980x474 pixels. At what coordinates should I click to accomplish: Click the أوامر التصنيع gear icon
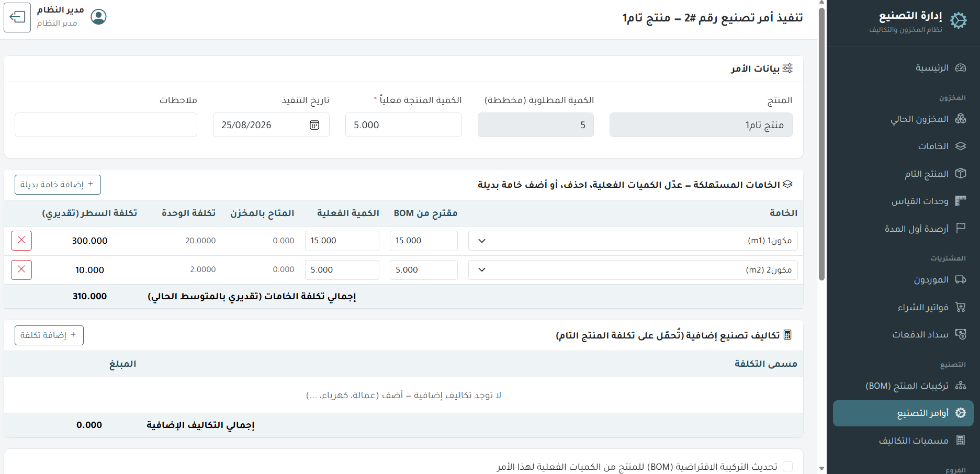[961, 413]
